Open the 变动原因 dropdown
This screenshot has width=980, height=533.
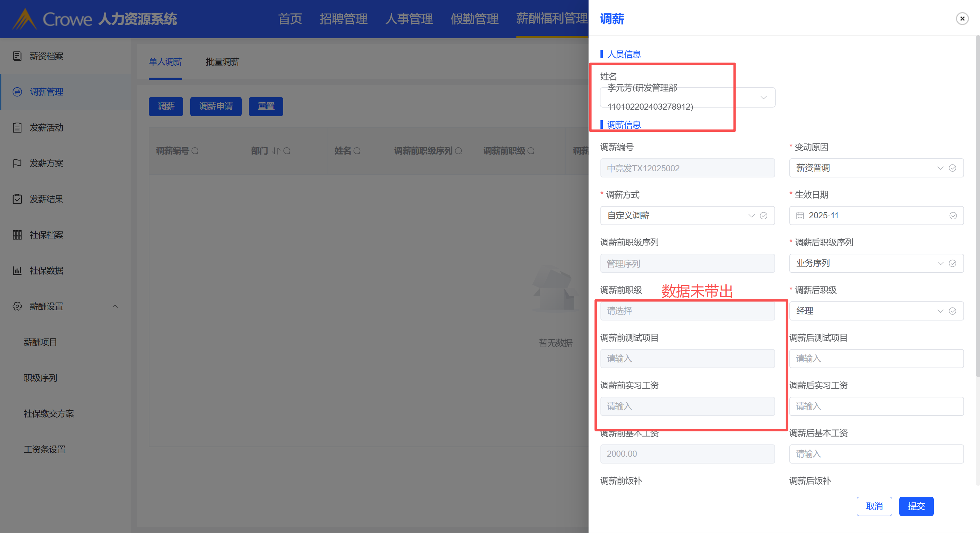point(940,168)
